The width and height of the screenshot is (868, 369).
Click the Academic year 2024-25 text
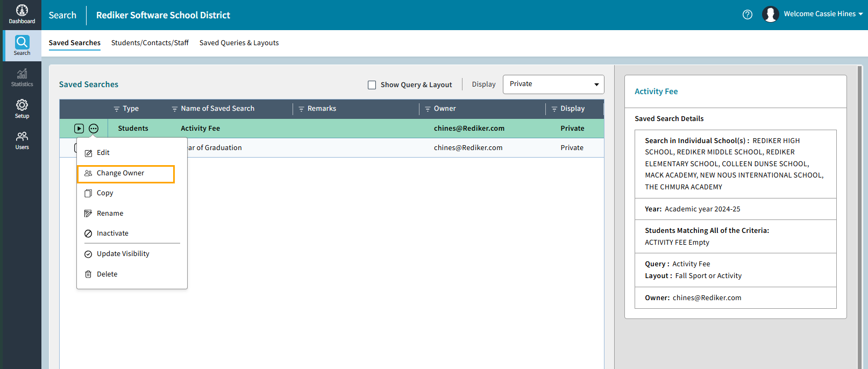(x=702, y=209)
